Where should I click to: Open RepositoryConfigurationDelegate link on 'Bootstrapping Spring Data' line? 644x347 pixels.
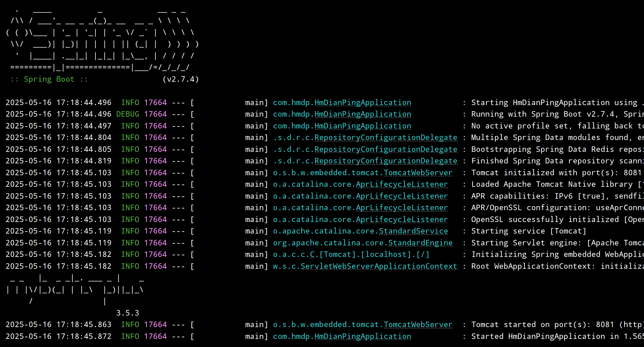pos(386,150)
